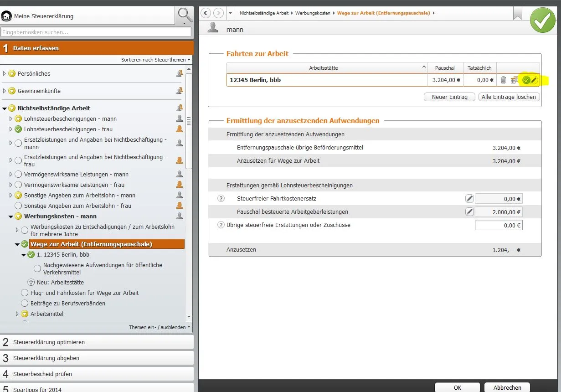Click the Neuer Eintrag button

(x=449, y=97)
